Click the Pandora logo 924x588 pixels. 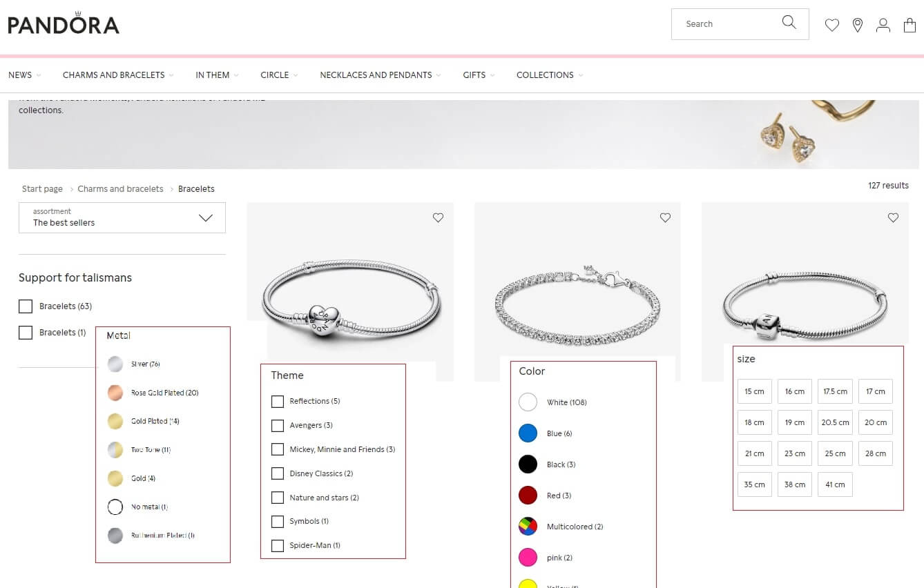coord(64,24)
